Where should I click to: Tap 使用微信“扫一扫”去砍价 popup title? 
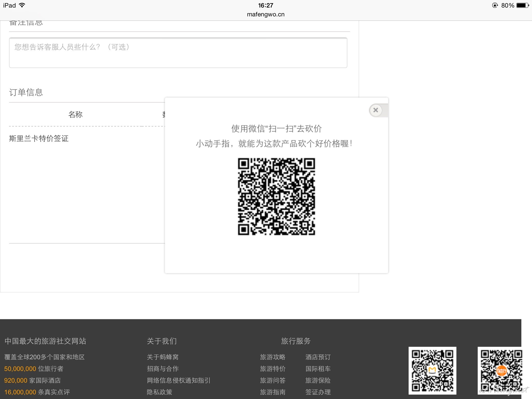tap(276, 129)
